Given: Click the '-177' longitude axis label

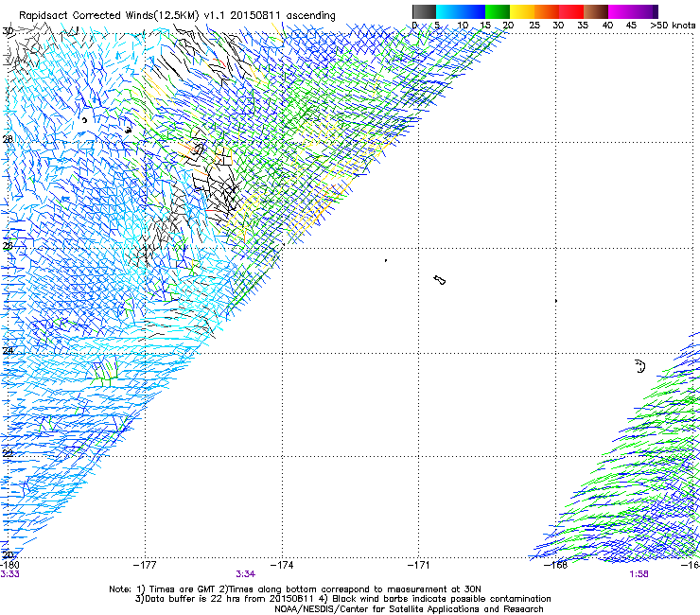Looking at the screenshot, I should (x=145, y=565).
